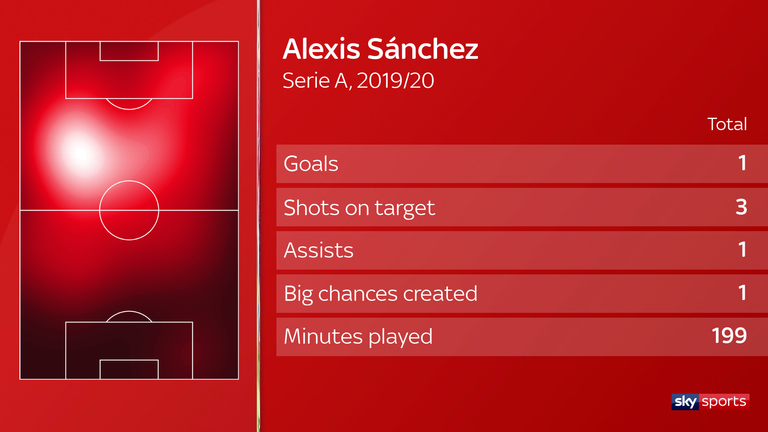The height and width of the screenshot is (432, 768).
Task: Click the top penalty area box
Action: (129, 70)
